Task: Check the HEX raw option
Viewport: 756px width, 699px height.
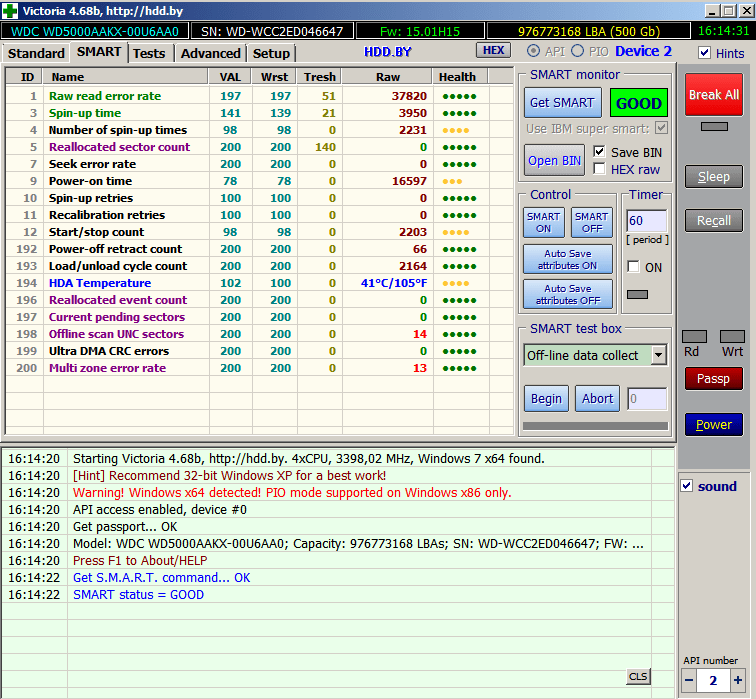Action: pyautogui.click(x=599, y=169)
